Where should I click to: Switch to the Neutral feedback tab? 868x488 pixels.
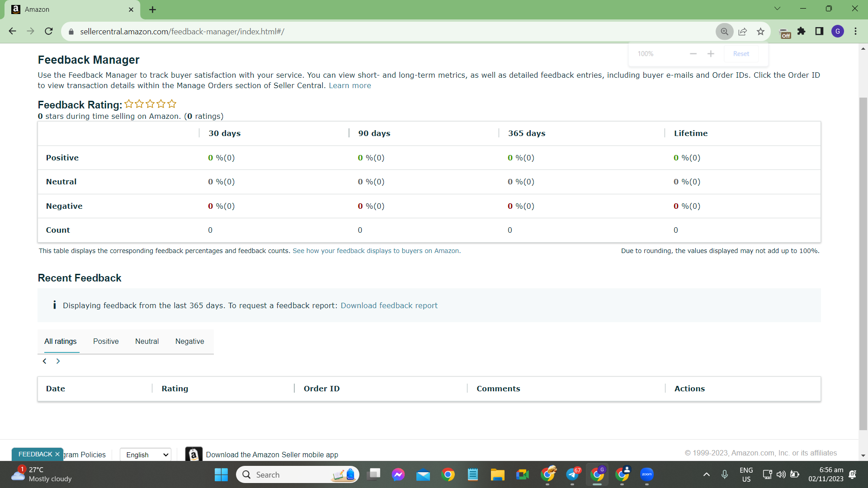(147, 342)
